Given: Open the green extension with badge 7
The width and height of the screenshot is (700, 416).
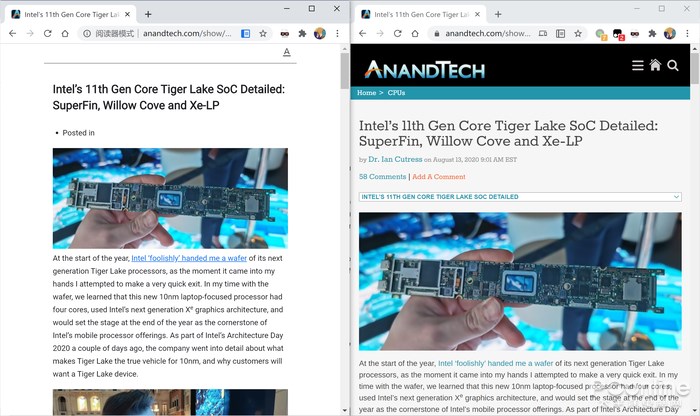Looking at the screenshot, I should [601, 34].
